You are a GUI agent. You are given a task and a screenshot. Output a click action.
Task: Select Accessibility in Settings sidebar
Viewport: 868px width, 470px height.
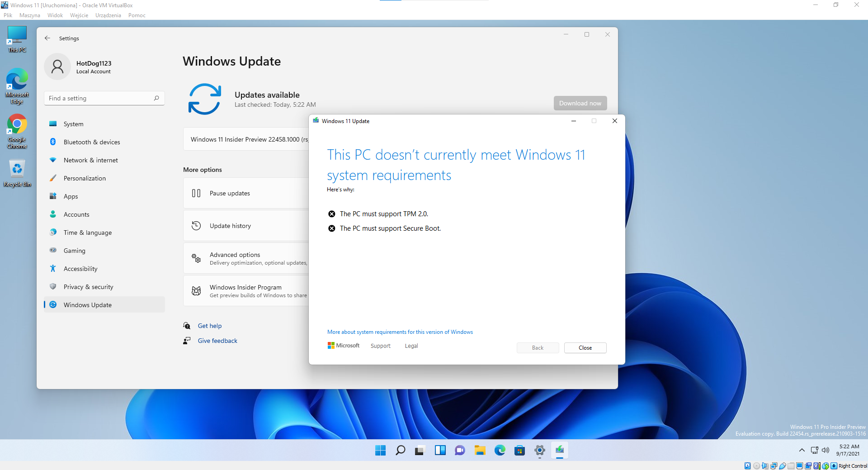pos(104,269)
